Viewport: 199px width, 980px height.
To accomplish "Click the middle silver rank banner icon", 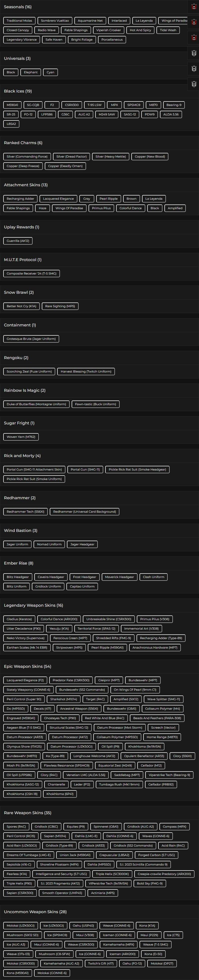I will pos(194,69).
